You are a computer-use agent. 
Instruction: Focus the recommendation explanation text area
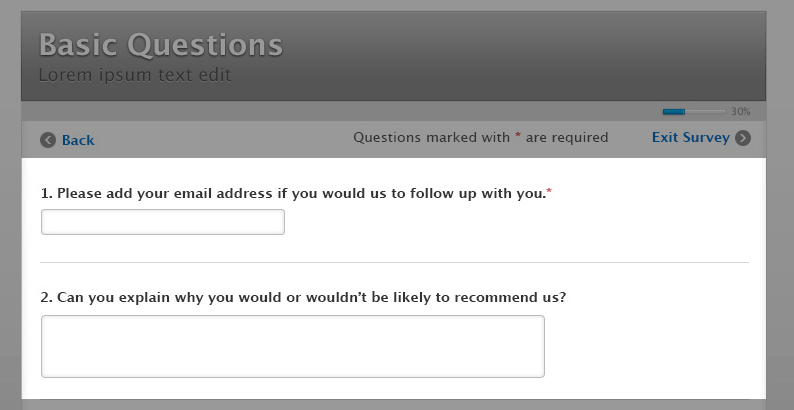293,346
